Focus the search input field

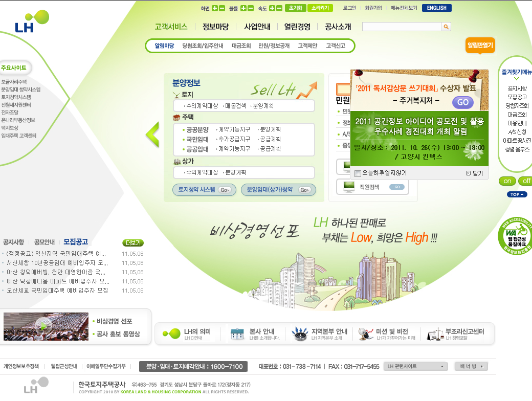[402, 27]
